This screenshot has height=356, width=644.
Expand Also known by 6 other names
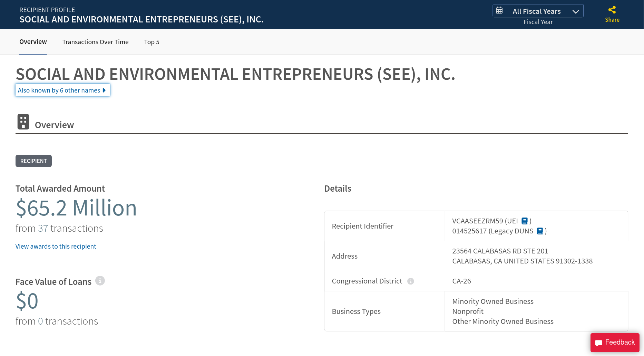[x=62, y=90]
